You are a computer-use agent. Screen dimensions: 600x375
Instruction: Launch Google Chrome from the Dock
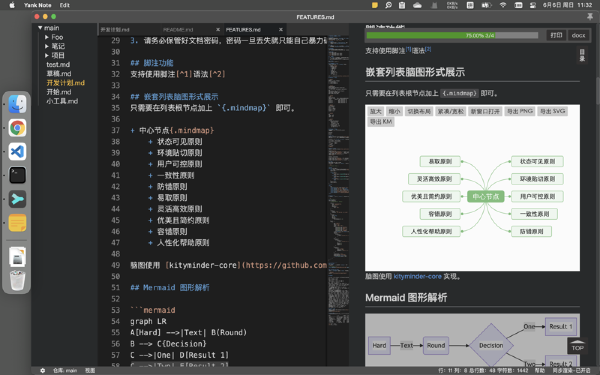[x=17, y=128]
